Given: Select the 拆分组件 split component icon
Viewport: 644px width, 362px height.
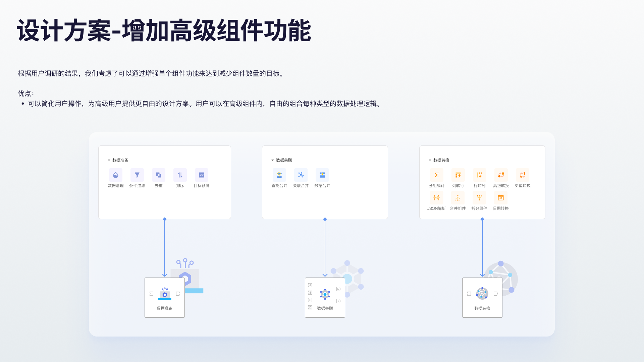Looking at the screenshot, I should click(479, 198).
